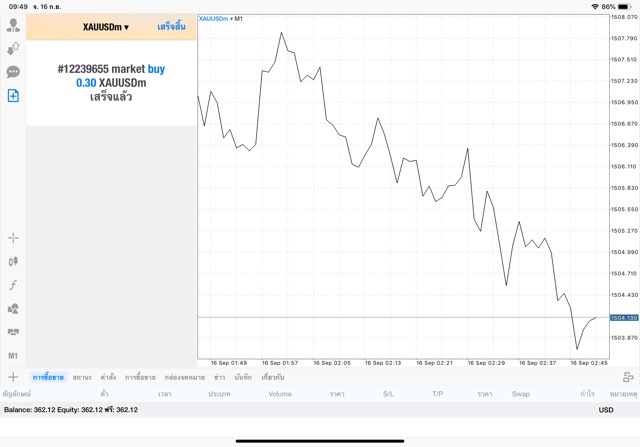Screen dimensions: 640x447
Task: Tap the layout icon at right of tab bar
Action: [628, 377]
